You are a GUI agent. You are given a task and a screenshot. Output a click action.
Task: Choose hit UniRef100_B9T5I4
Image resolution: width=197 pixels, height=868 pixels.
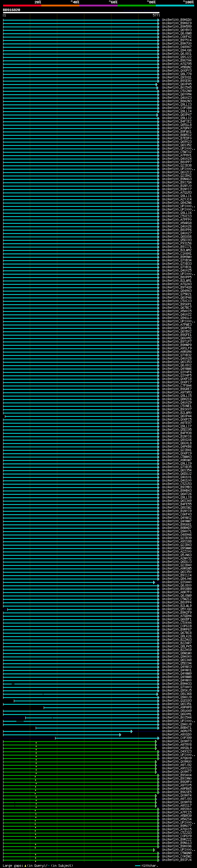(x=177, y=40)
